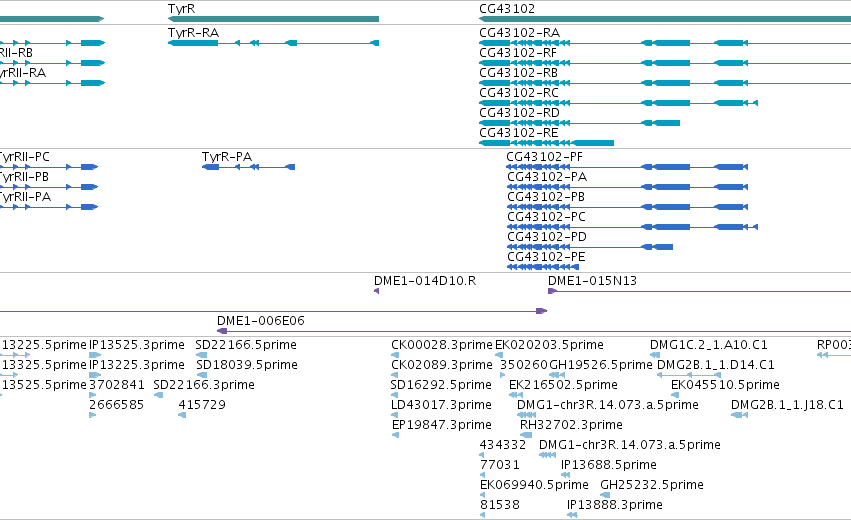Select feature label 81538
This screenshot has width=851, height=520.
(500, 505)
